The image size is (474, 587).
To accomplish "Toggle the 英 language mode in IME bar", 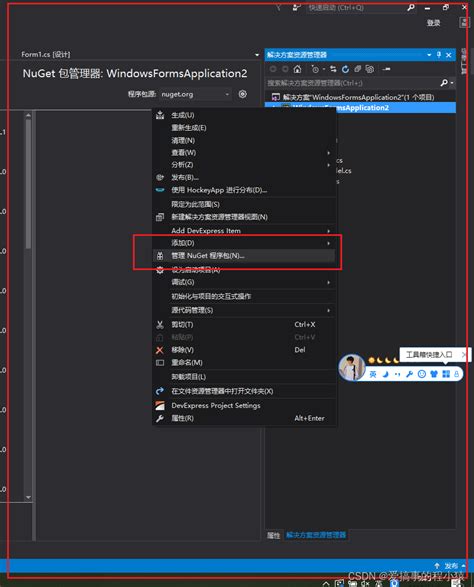I will [373, 374].
